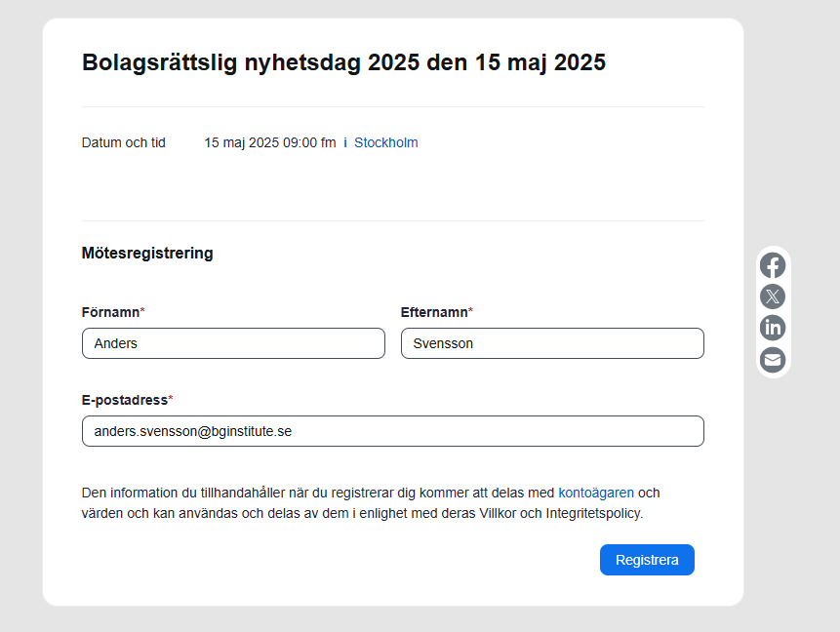
Task: Click the Efternamn field label
Action: point(434,312)
